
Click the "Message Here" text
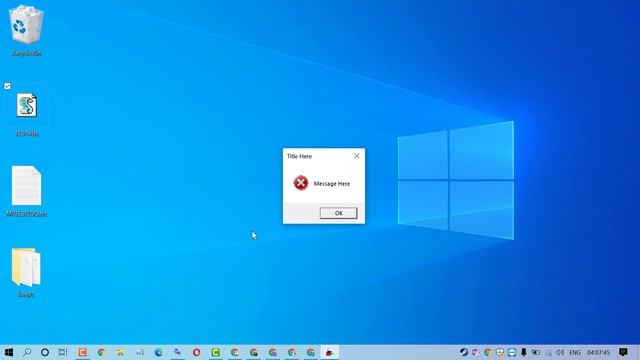(x=331, y=184)
